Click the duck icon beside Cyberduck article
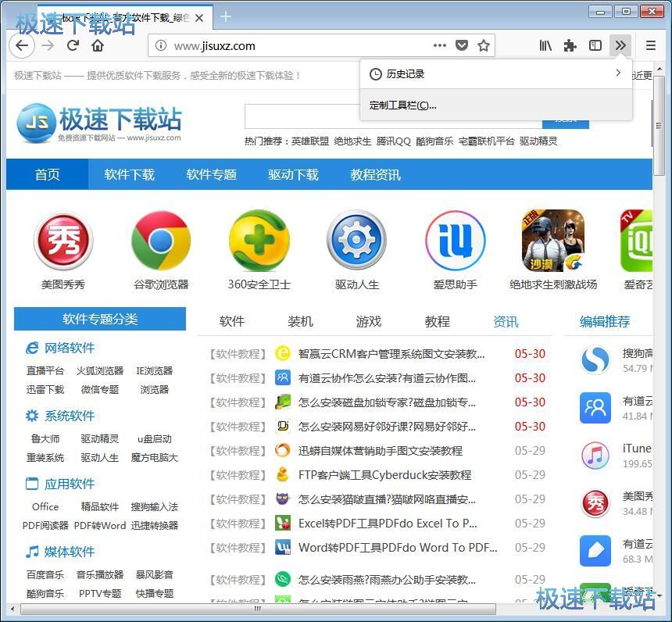 (282, 474)
